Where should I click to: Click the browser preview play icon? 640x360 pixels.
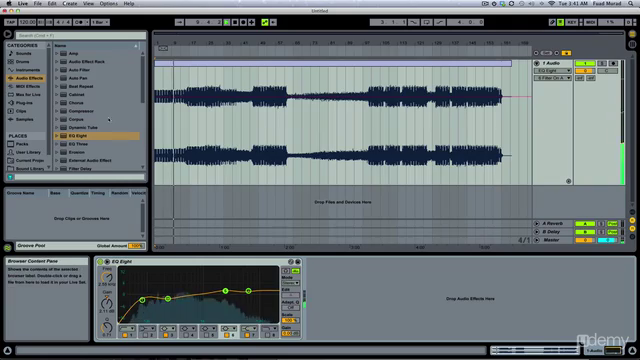(x=7, y=34)
